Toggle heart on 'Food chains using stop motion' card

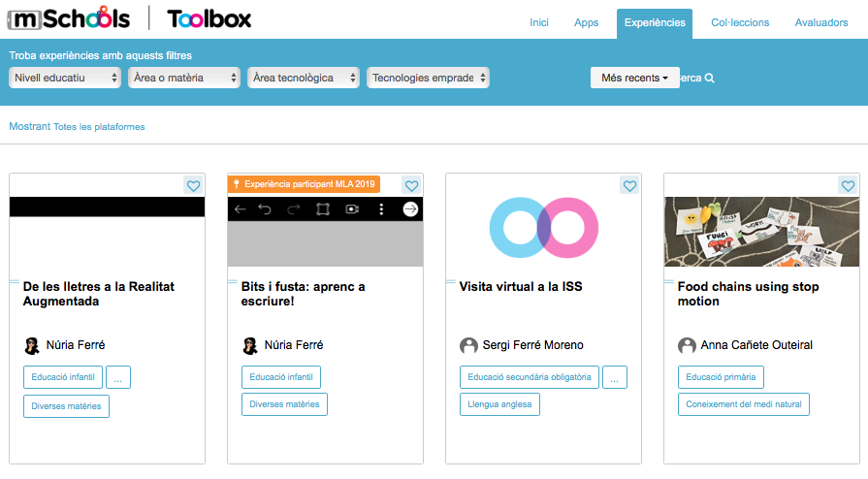click(848, 186)
